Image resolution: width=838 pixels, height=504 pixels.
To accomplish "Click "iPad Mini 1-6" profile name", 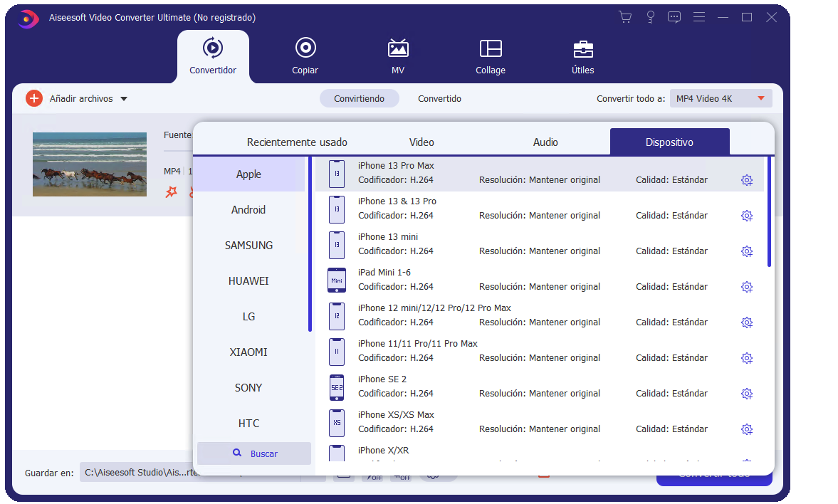I will pos(384,273).
